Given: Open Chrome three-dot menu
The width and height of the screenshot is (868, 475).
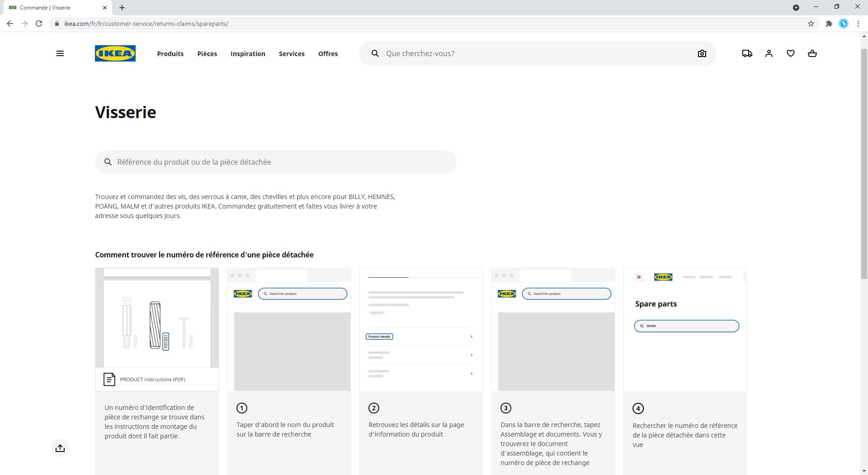Looking at the screenshot, I should (x=858, y=24).
